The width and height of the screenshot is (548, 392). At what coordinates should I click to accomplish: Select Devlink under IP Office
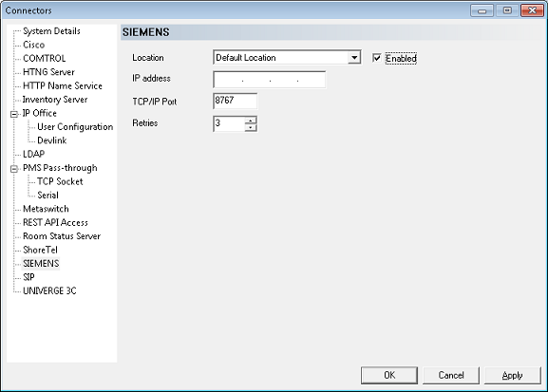coord(51,140)
